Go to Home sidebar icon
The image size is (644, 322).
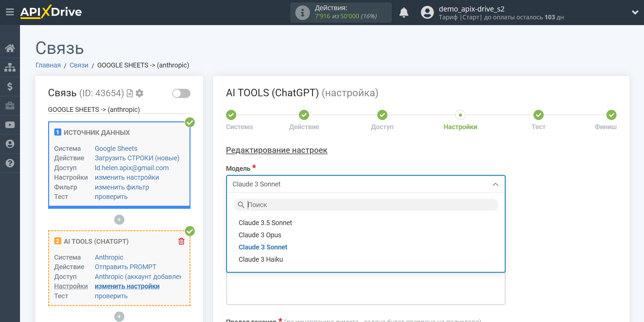[10, 48]
